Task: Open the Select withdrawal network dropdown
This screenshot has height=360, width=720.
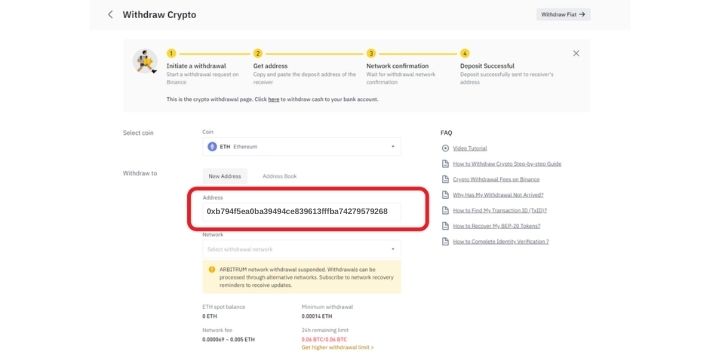Action: tap(302, 249)
